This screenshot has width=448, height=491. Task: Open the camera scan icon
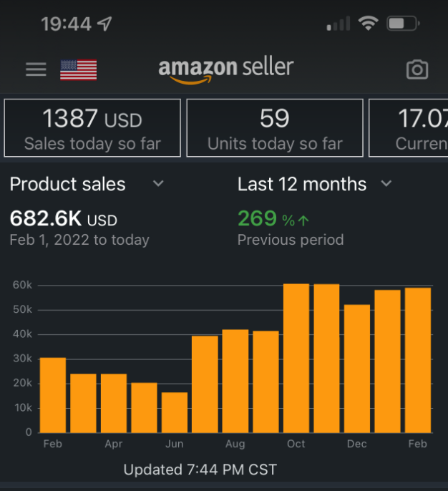click(x=417, y=69)
